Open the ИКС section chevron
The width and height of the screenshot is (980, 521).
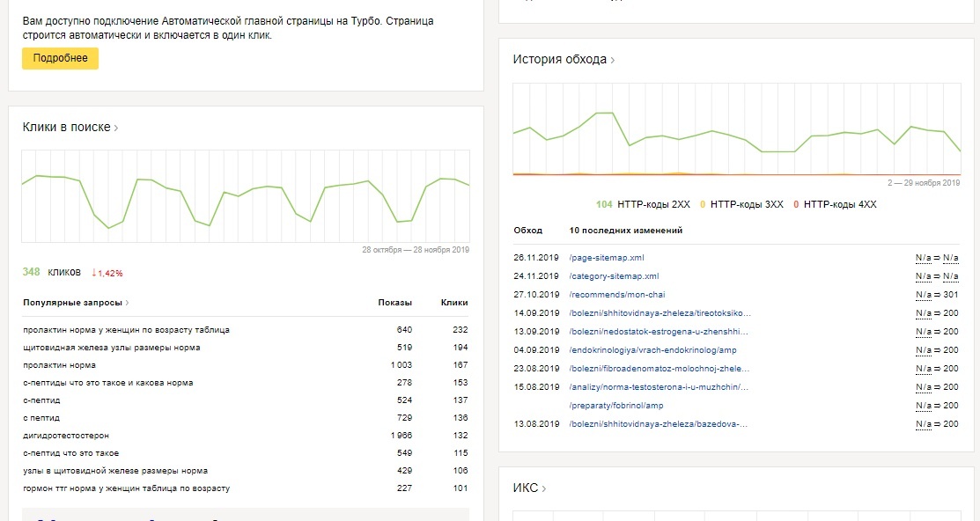click(x=544, y=488)
